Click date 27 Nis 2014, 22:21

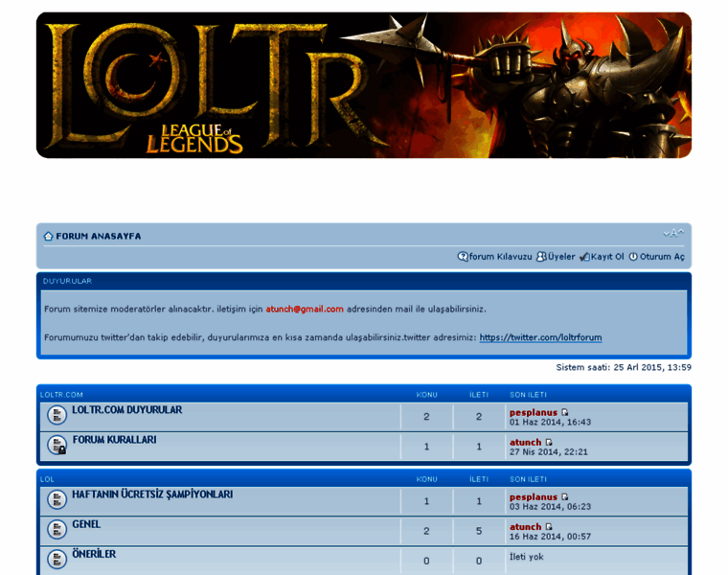tap(548, 452)
